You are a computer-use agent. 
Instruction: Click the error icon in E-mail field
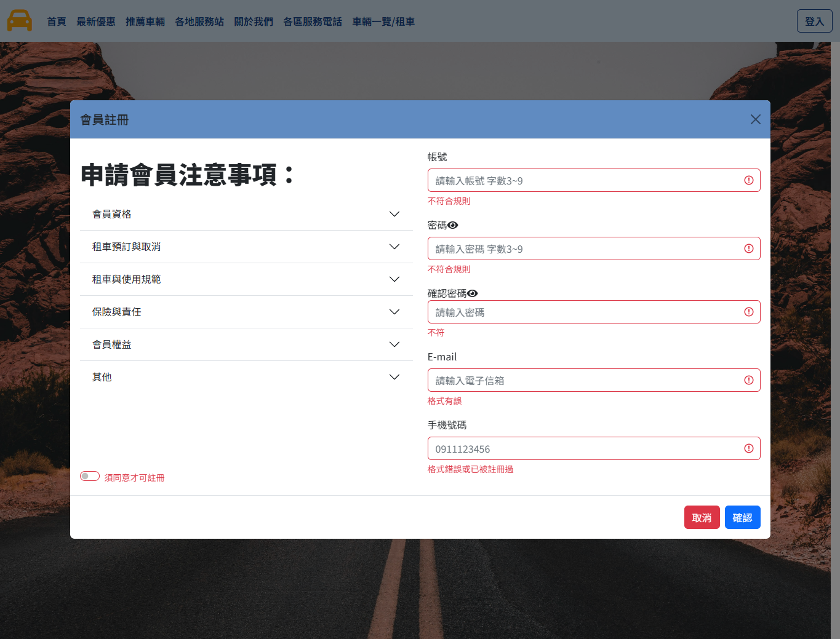(749, 380)
